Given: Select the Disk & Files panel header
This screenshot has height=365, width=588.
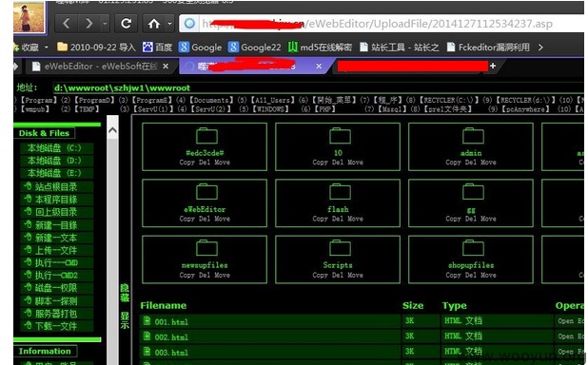Looking at the screenshot, I should pos(45,133).
